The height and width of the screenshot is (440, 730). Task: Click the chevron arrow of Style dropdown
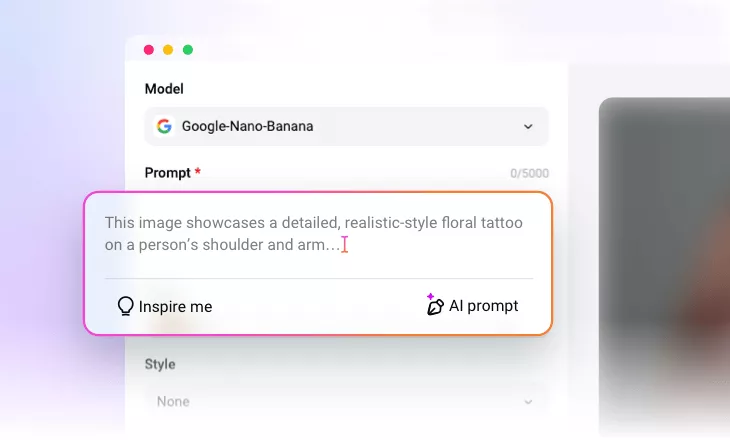click(528, 402)
